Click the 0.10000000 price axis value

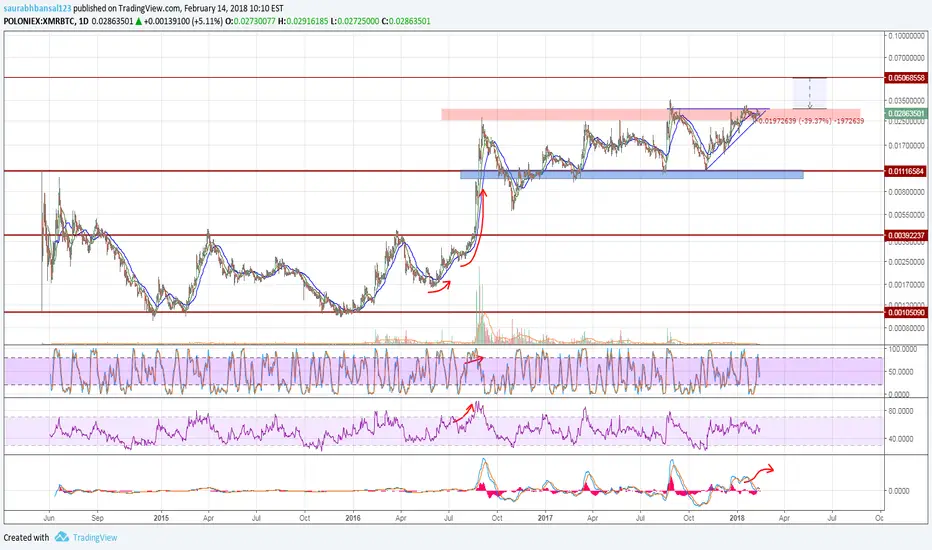tap(907, 36)
